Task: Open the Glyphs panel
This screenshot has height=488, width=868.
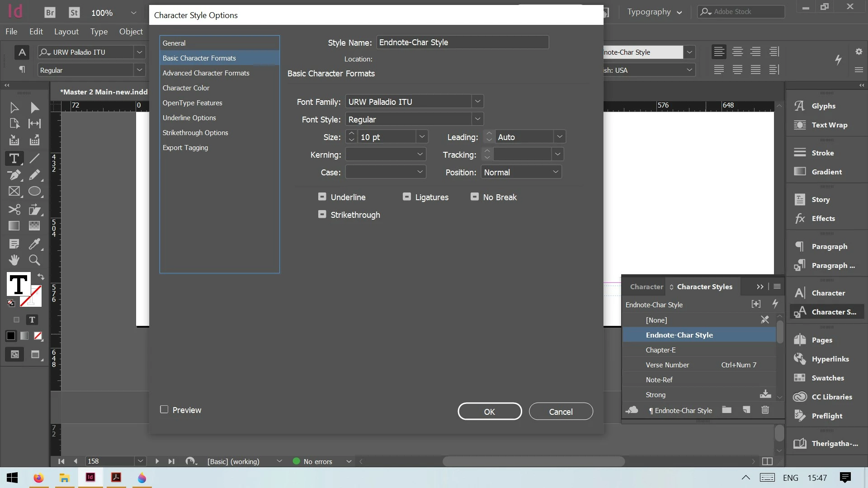Action: pyautogui.click(x=823, y=106)
